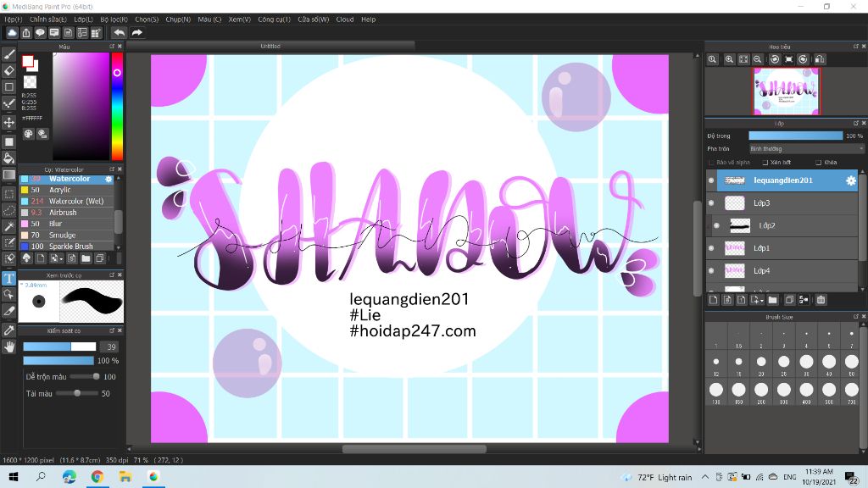Open the Tệp(F) menu
Screen dimensions: 868x488
pyautogui.click(x=14, y=19)
